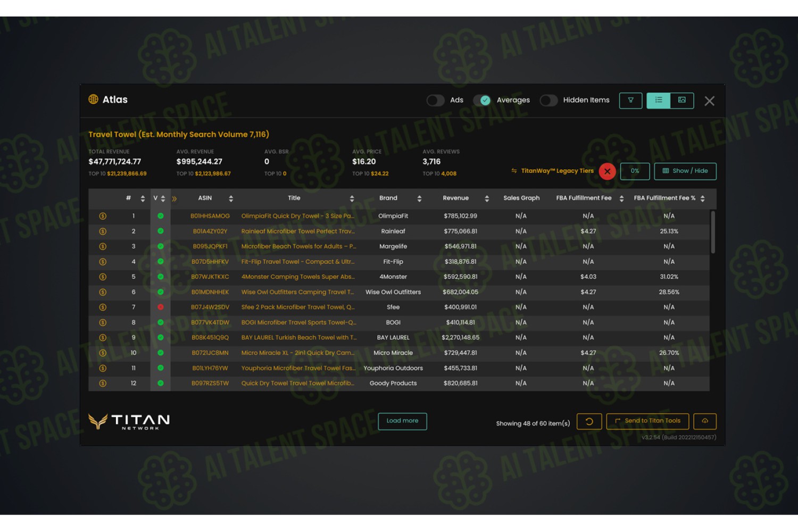The width and height of the screenshot is (798, 532).
Task: Select Avg. Price value $16.20
Action: tap(364, 162)
